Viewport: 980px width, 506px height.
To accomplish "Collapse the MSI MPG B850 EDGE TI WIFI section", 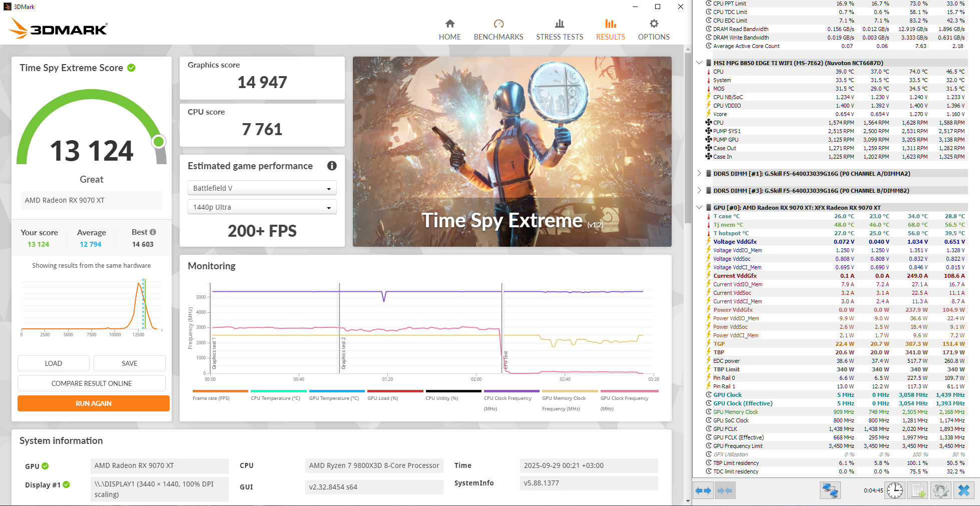I will pyautogui.click(x=699, y=63).
